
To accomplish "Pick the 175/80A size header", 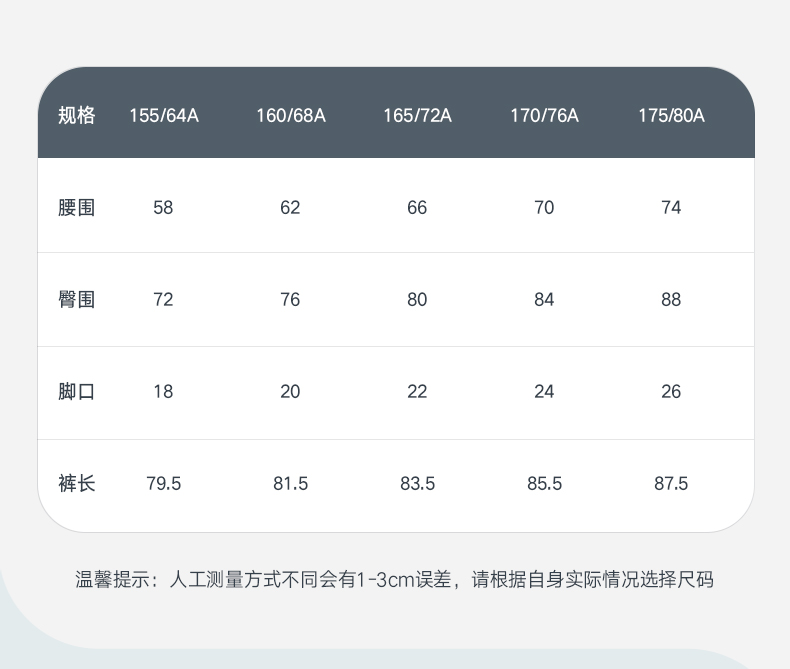I will click(671, 115).
